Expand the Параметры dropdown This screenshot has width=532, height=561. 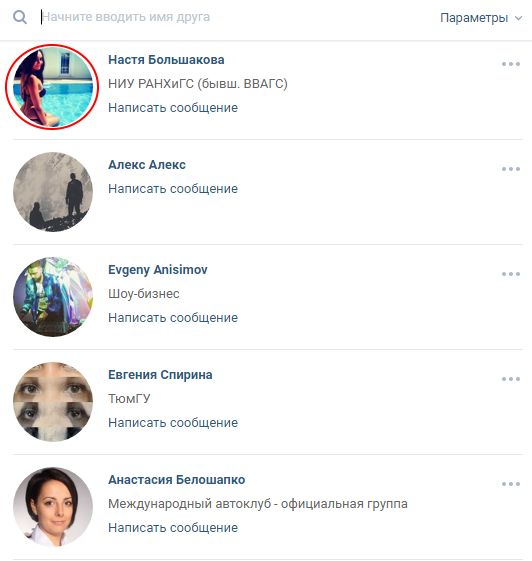click(481, 18)
